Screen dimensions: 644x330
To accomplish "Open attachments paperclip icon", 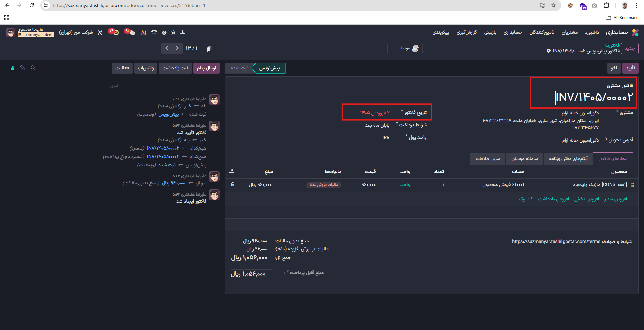I will [x=23, y=68].
